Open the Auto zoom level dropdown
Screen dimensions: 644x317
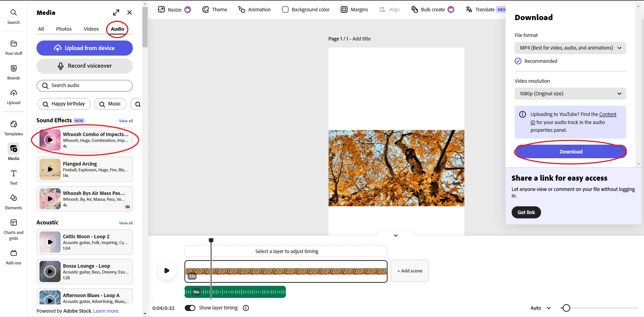(x=540, y=308)
